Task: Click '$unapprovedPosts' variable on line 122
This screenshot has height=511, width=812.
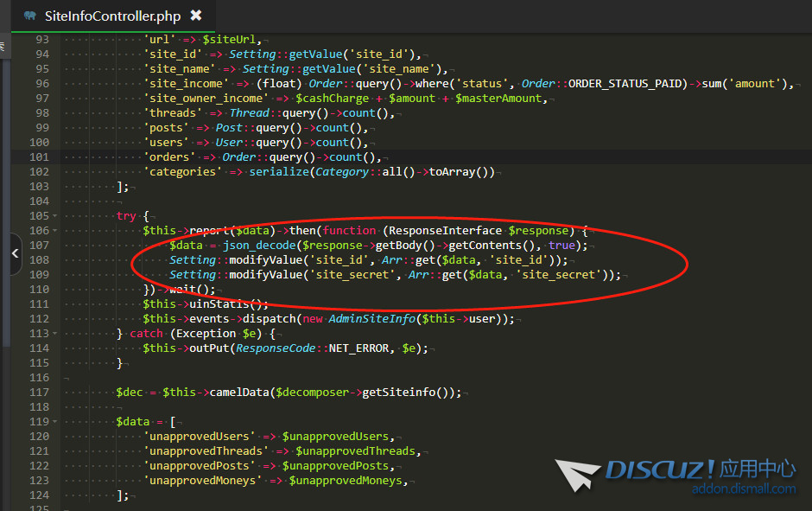Action: 335,466
